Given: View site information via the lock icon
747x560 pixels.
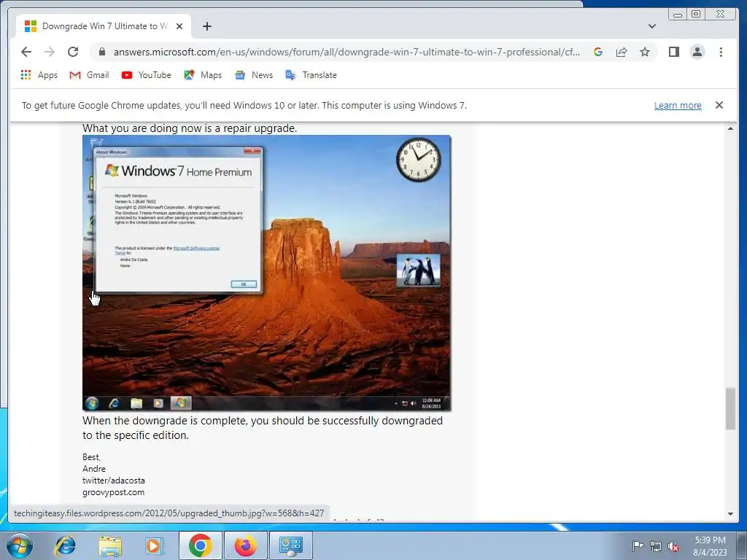Looking at the screenshot, I should point(102,52).
